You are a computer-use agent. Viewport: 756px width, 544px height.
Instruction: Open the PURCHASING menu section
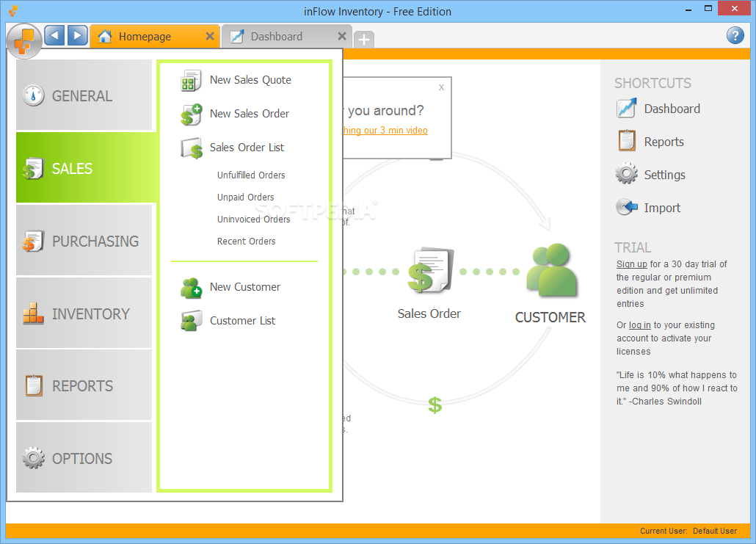click(84, 240)
